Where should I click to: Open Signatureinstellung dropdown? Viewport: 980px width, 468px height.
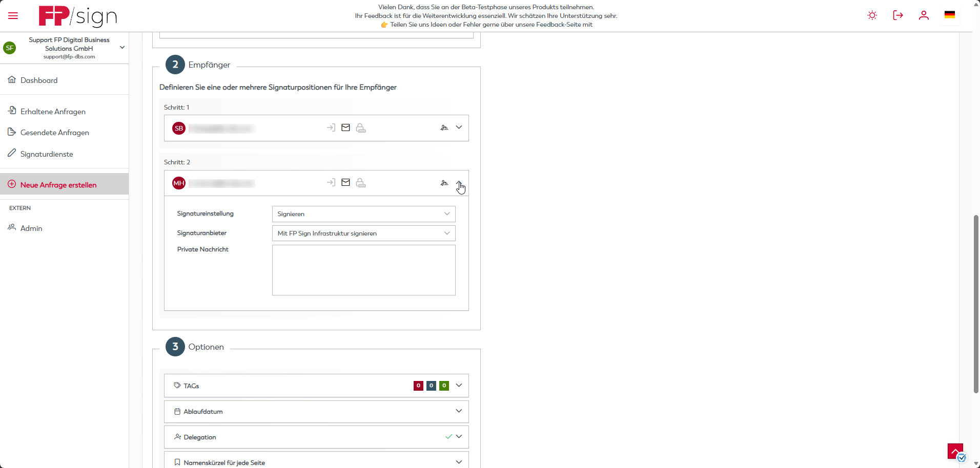[363, 214]
